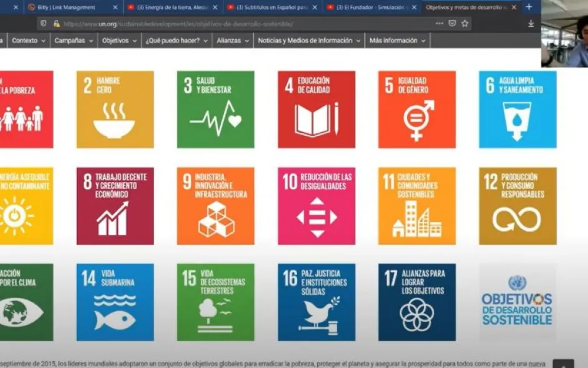Click SDG 16 Paz, Justicia e Instituciones tile

[x=317, y=302]
